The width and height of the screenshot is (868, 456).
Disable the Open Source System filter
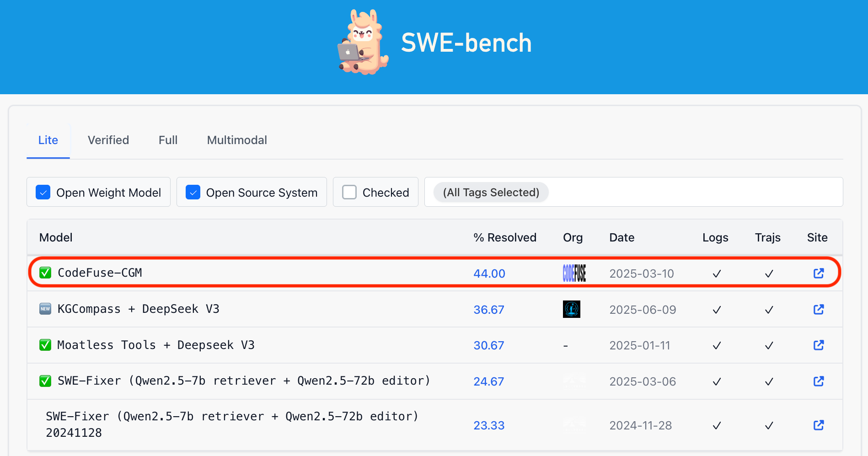coord(193,192)
